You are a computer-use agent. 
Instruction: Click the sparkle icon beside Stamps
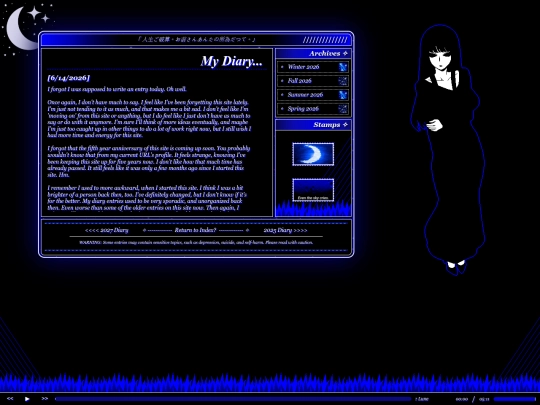(345, 125)
